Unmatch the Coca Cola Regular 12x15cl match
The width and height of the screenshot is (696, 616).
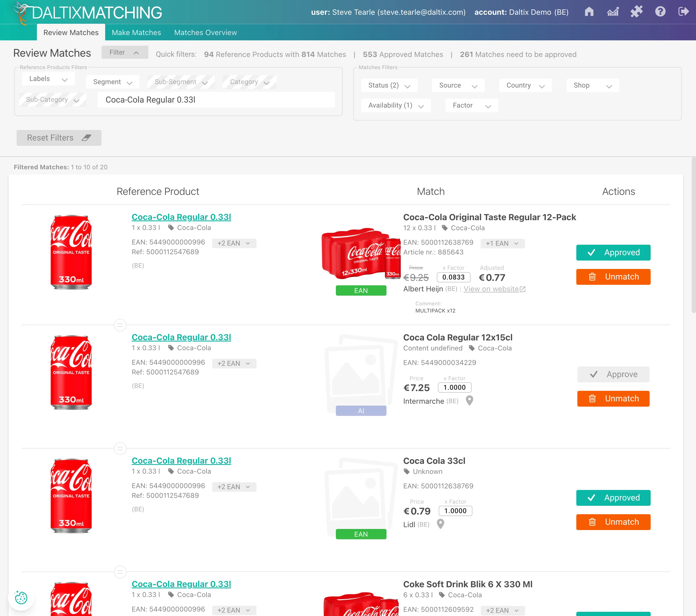coord(613,399)
